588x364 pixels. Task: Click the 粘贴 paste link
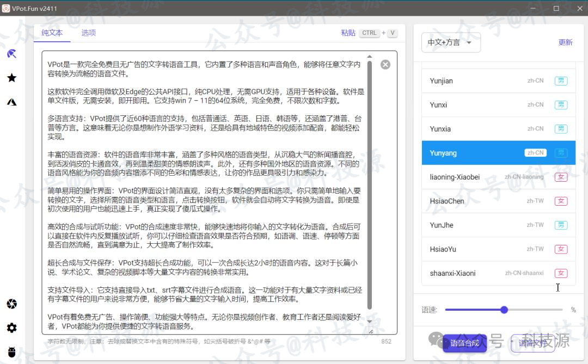point(348,33)
